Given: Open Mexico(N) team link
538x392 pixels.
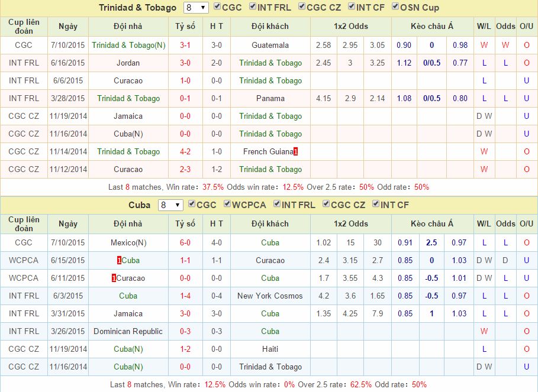Looking at the screenshot, I should [x=128, y=242].
